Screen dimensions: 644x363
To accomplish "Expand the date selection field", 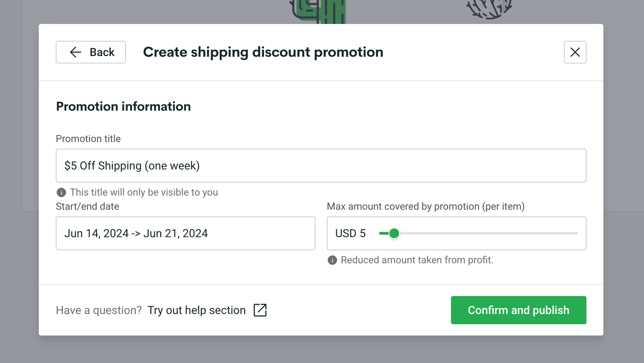I will (185, 233).
